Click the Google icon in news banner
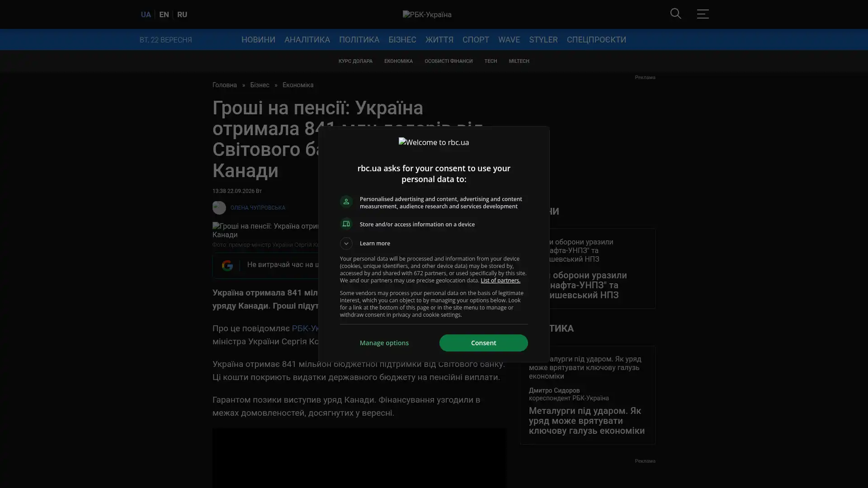868x488 pixels. click(x=227, y=265)
